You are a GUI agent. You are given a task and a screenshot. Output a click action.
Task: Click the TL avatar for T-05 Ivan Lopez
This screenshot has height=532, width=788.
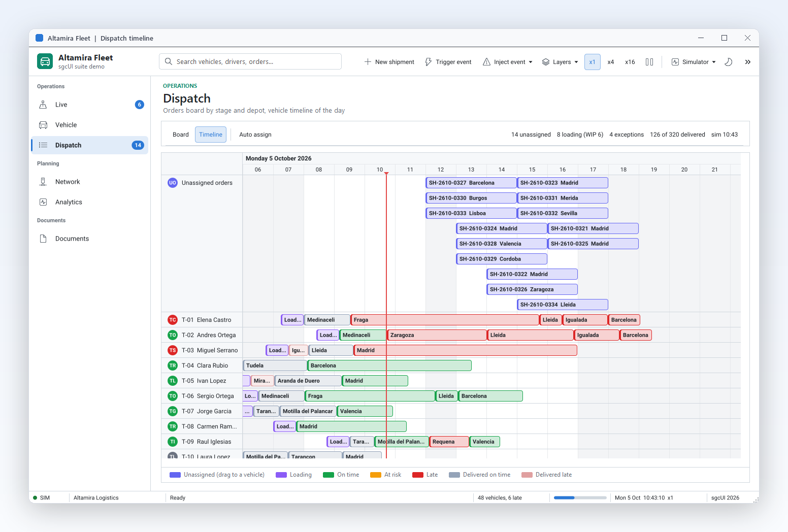173,381
